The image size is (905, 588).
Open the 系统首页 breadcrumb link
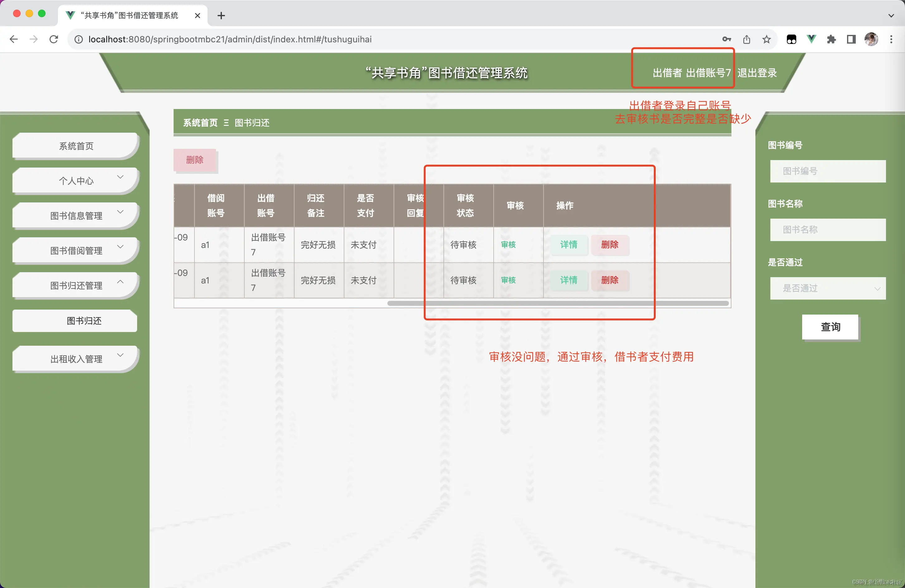[x=200, y=123]
